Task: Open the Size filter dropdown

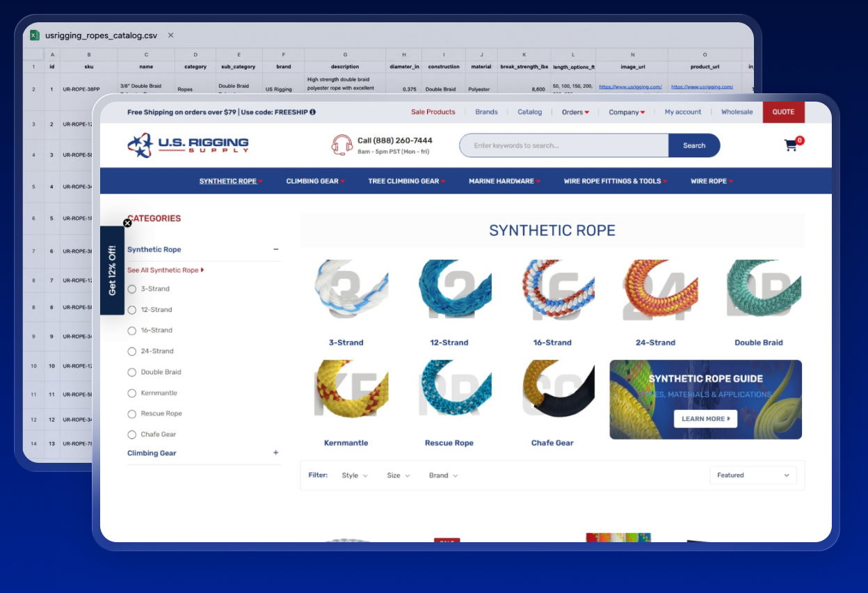Action: 399,475
